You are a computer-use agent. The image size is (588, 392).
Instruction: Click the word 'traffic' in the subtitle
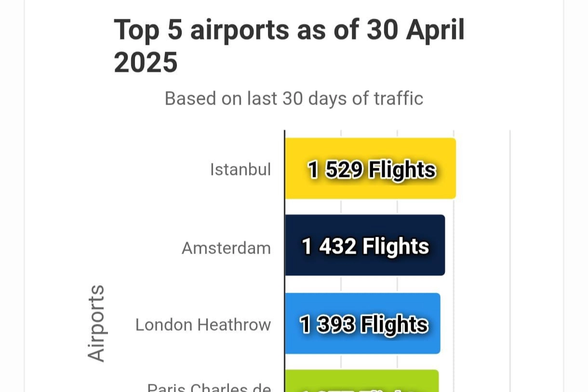pos(399,98)
